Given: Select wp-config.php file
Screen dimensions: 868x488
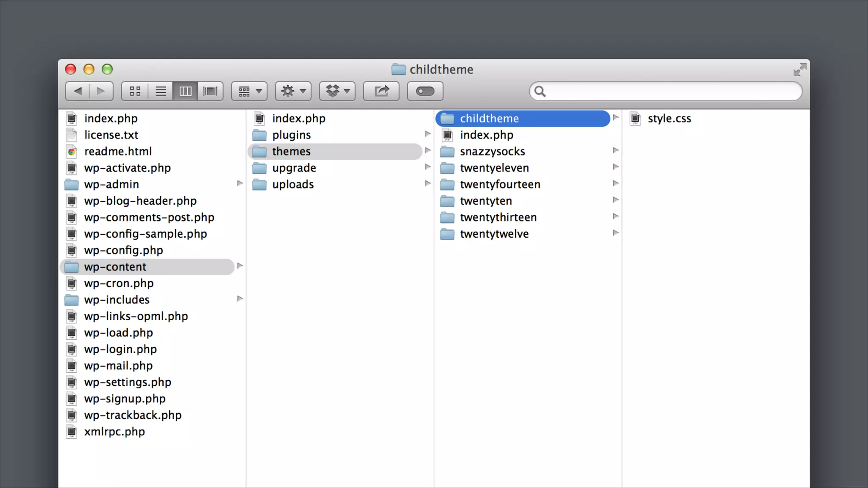Looking at the screenshot, I should pyautogui.click(x=123, y=250).
